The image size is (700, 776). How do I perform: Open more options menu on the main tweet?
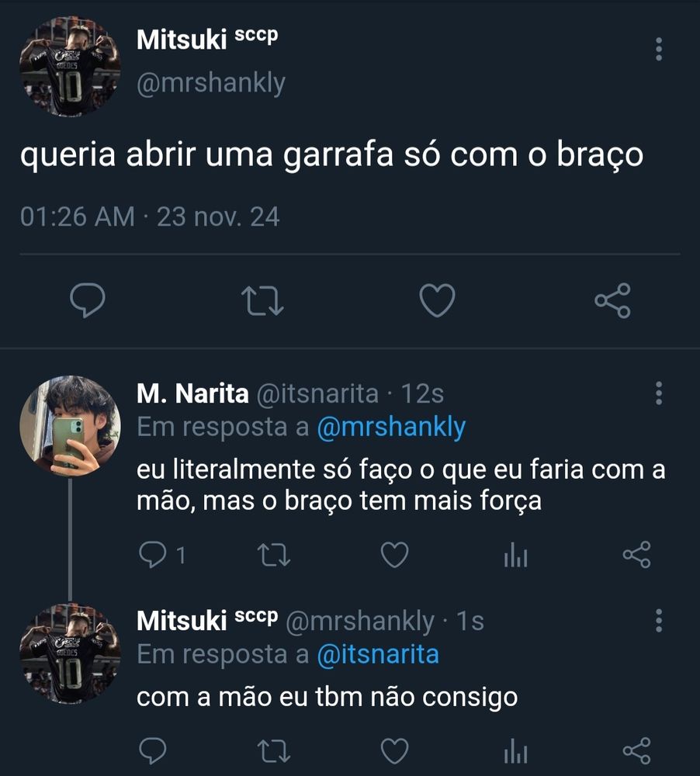658,49
